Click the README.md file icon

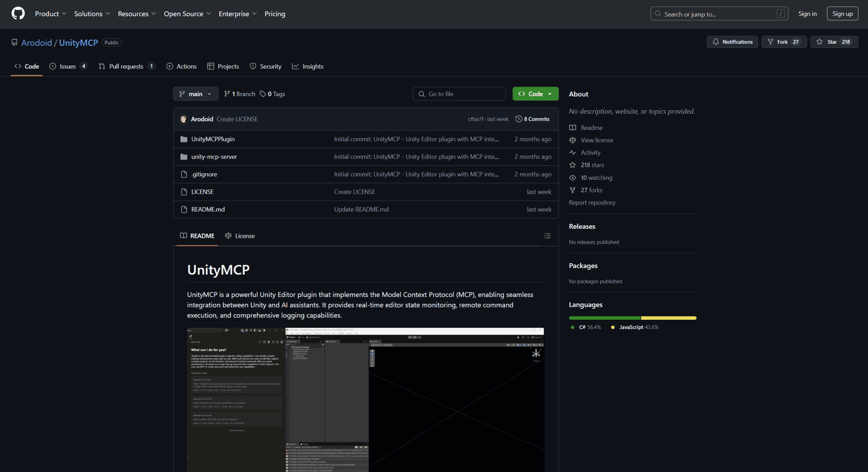[184, 209]
